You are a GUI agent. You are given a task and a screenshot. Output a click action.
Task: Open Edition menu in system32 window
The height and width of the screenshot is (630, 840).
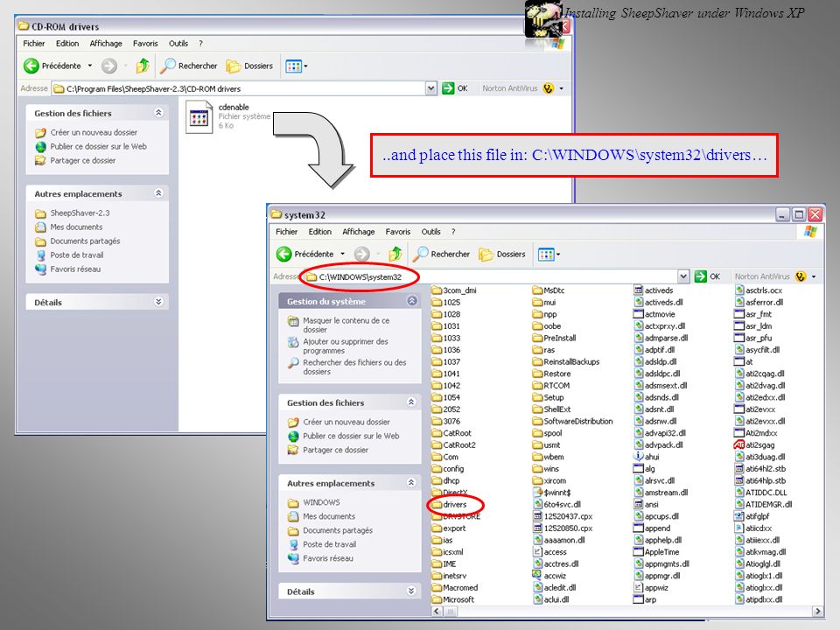320,231
